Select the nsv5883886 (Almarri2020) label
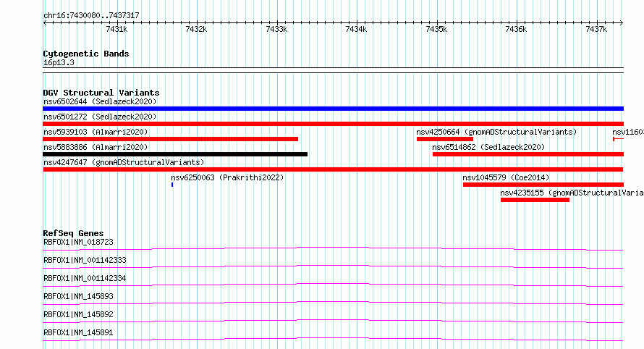 click(96, 147)
